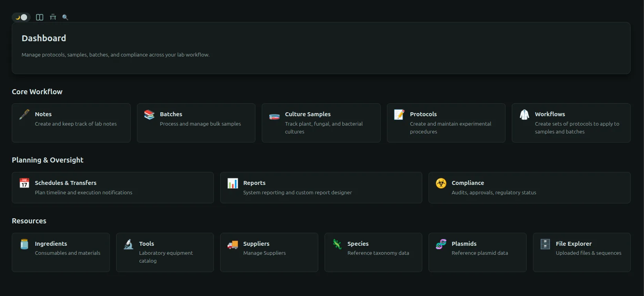Click the biohazard icon for Compliance
This screenshot has height=296, width=644.
click(x=441, y=183)
